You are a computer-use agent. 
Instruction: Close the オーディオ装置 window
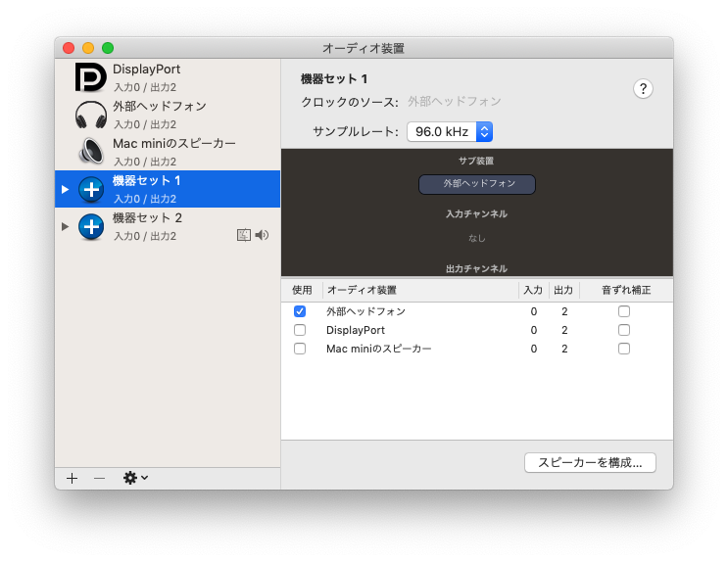click(69, 48)
